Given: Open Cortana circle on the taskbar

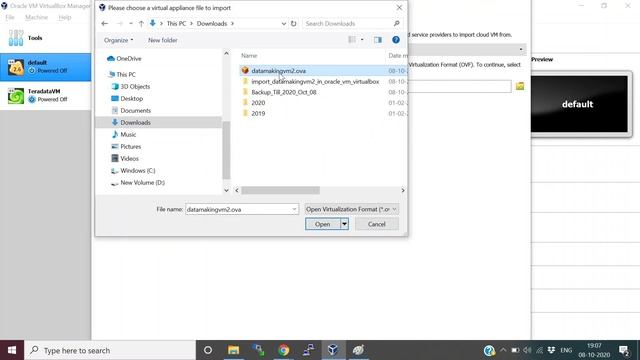Looking at the screenshot, I should [x=208, y=350].
